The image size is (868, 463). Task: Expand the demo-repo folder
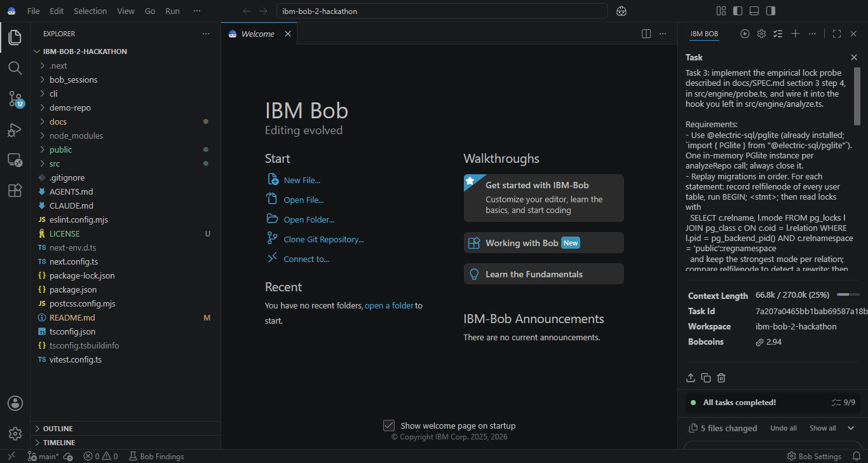coord(125,107)
